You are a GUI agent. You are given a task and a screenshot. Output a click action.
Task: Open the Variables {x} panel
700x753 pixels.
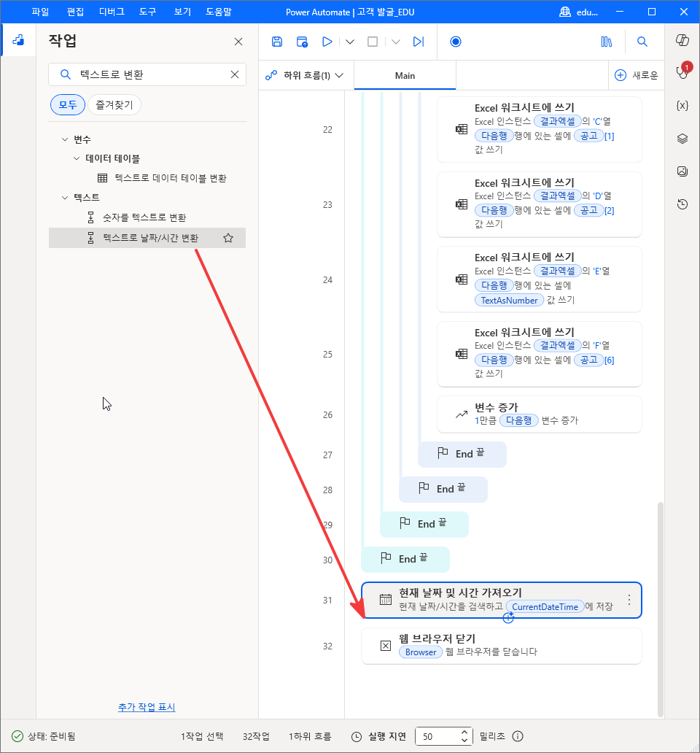[x=682, y=106]
